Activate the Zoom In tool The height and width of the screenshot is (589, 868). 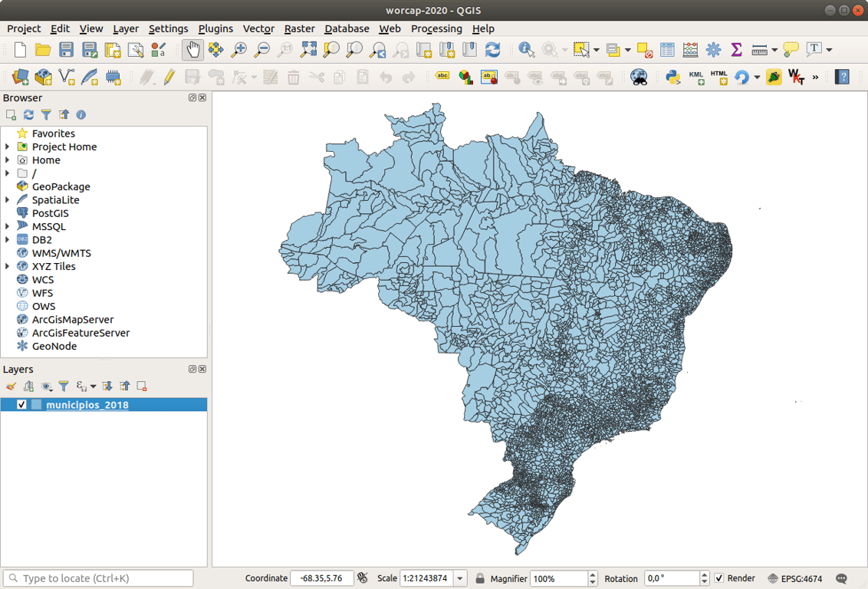(238, 48)
